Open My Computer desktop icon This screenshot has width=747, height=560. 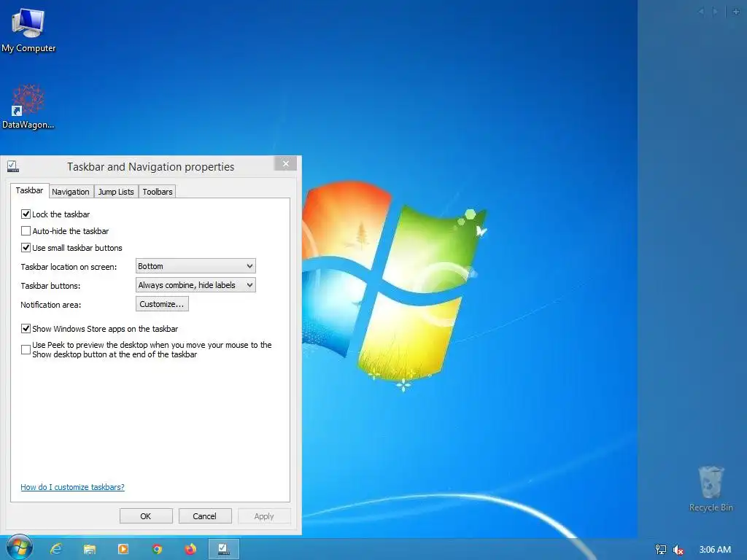28,30
